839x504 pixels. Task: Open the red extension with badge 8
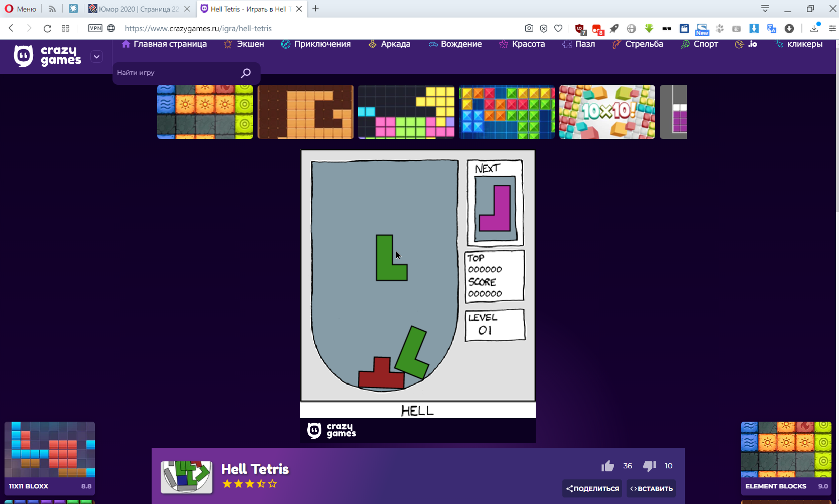tap(597, 29)
